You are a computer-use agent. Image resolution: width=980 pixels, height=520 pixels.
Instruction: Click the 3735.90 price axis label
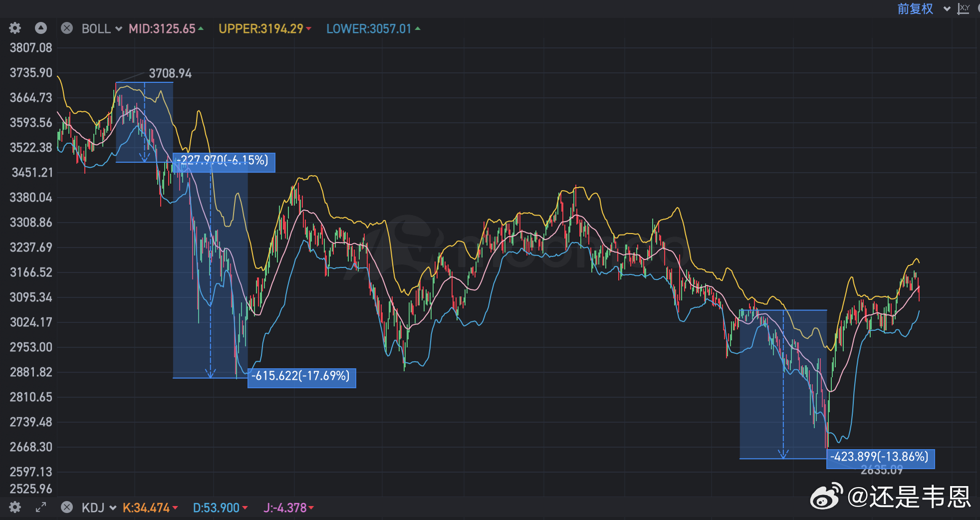[31, 73]
